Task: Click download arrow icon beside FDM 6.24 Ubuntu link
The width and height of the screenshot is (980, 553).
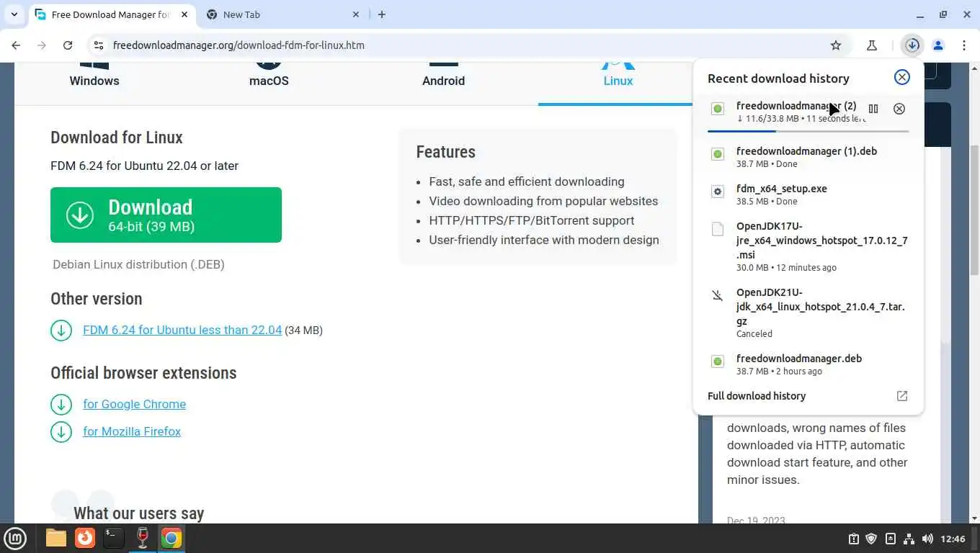Action: coord(61,331)
